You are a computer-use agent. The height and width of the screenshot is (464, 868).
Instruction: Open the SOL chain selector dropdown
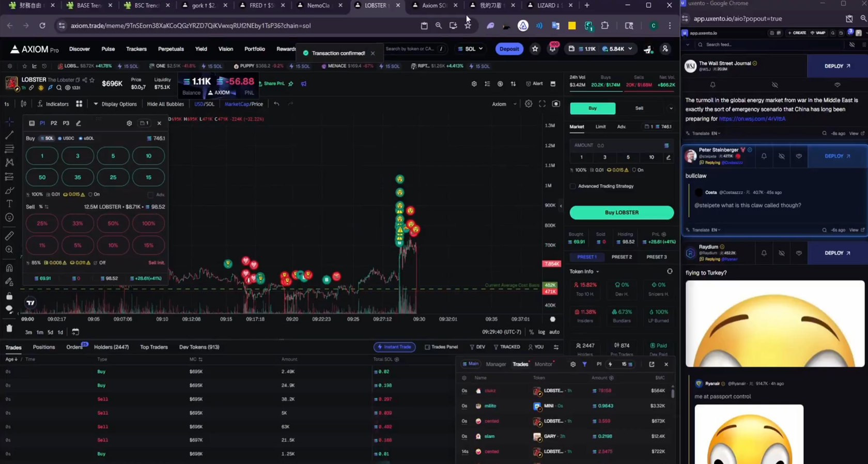click(x=470, y=49)
